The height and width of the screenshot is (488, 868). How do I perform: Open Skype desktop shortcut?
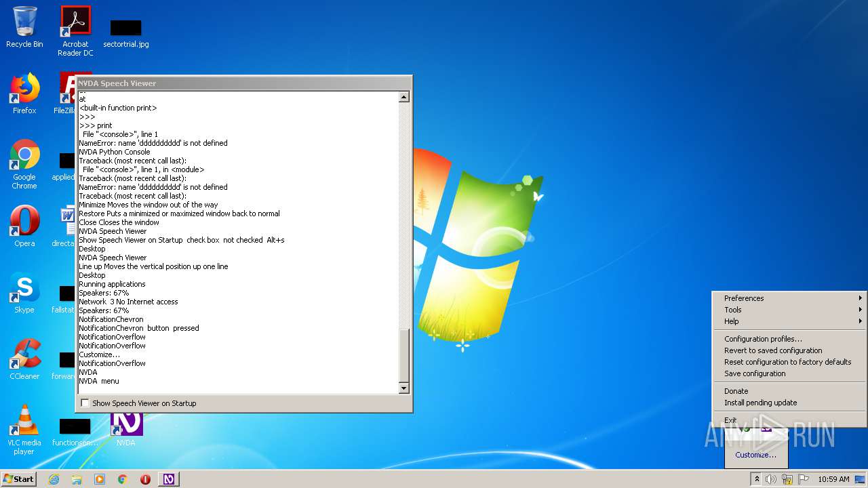[24, 293]
